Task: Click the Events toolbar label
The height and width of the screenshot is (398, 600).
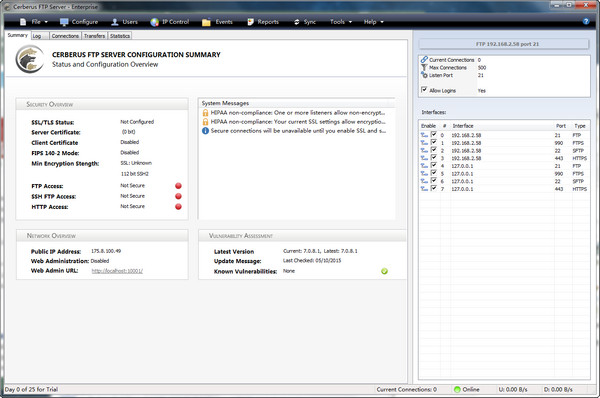Action: (x=224, y=22)
